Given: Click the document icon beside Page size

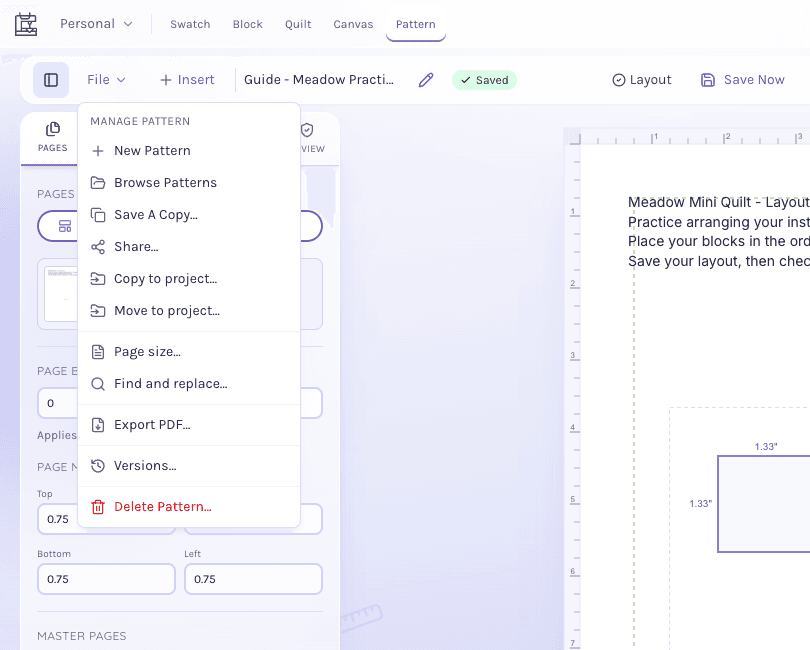Looking at the screenshot, I should click(x=98, y=352).
